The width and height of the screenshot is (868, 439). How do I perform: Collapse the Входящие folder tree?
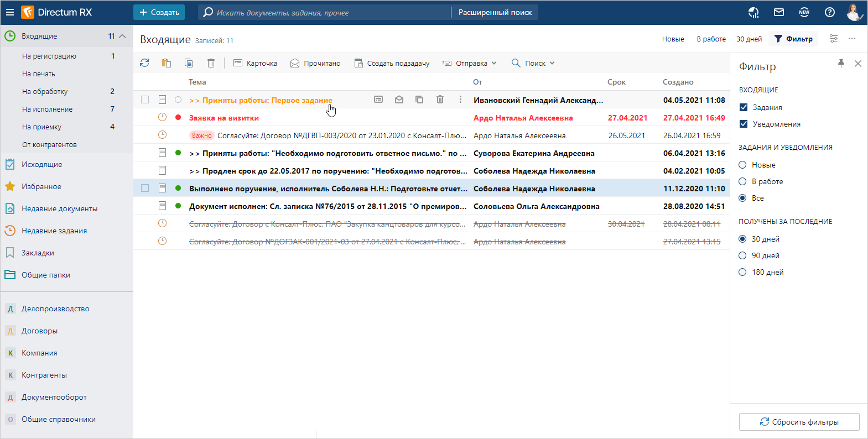click(x=122, y=36)
